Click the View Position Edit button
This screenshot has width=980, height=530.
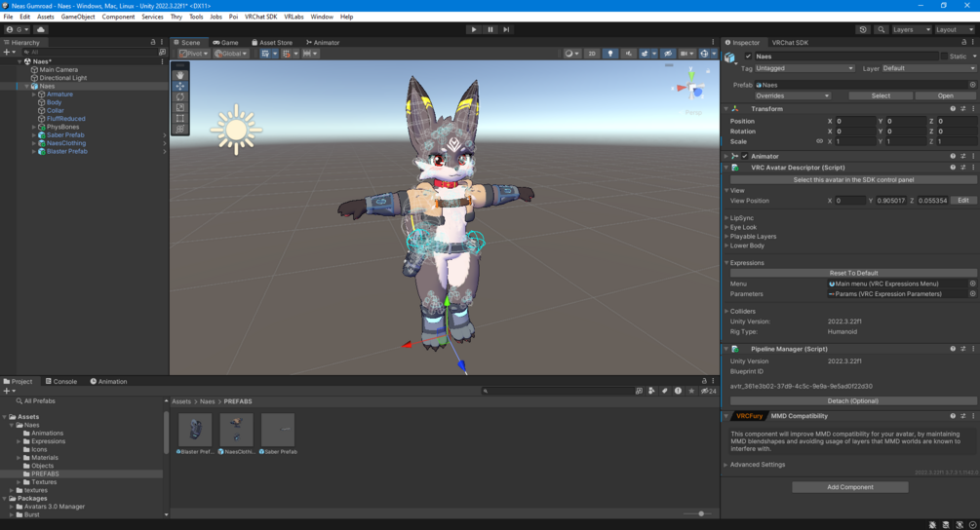[x=963, y=201]
